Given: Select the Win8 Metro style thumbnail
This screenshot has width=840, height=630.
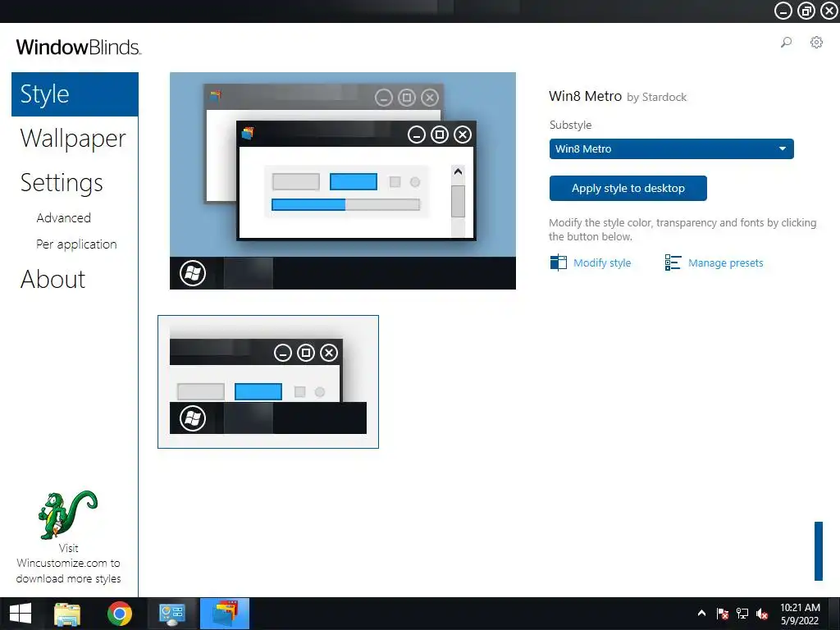Looking at the screenshot, I should point(268,382).
